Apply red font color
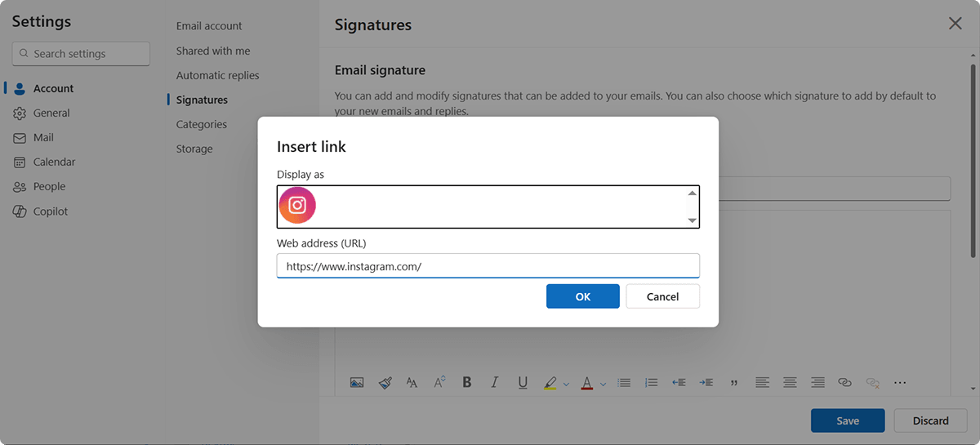The width and height of the screenshot is (980, 445). point(586,382)
